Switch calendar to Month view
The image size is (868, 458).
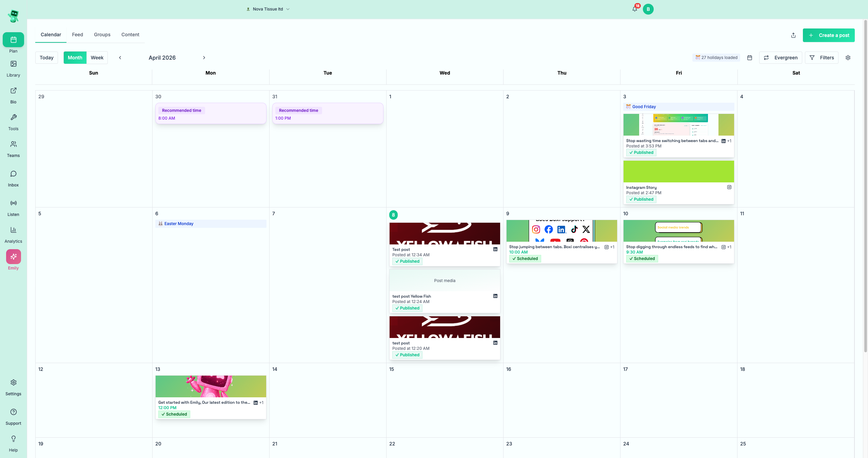point(75,58)
